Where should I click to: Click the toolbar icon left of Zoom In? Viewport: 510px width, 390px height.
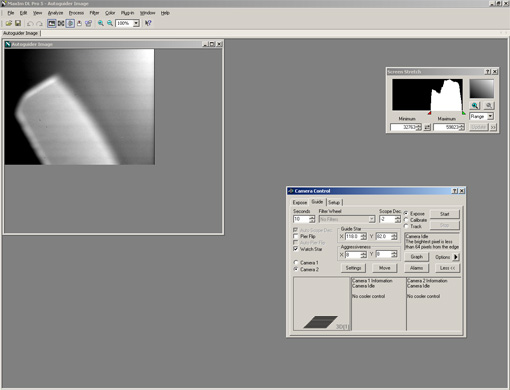(x=88, y=23)
